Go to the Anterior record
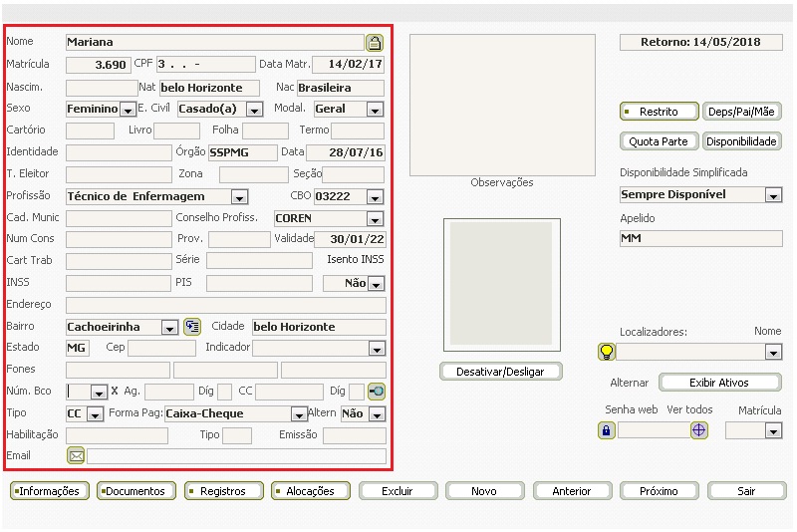This screenshot has width=797, height=532. (x=572, y=491)
